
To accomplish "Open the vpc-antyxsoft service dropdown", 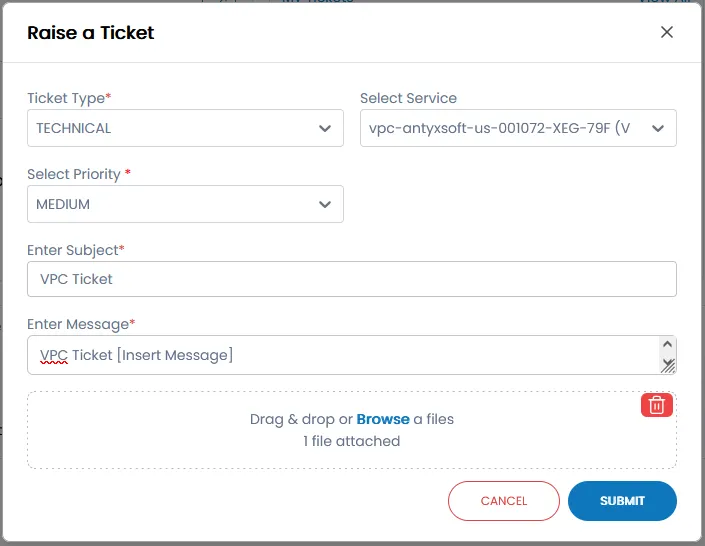I will (x=500, y=128).
